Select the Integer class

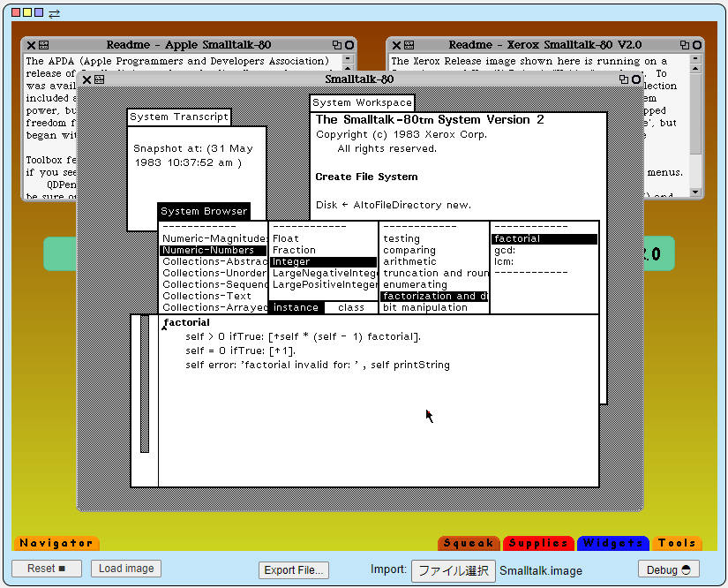coord(324,262)
